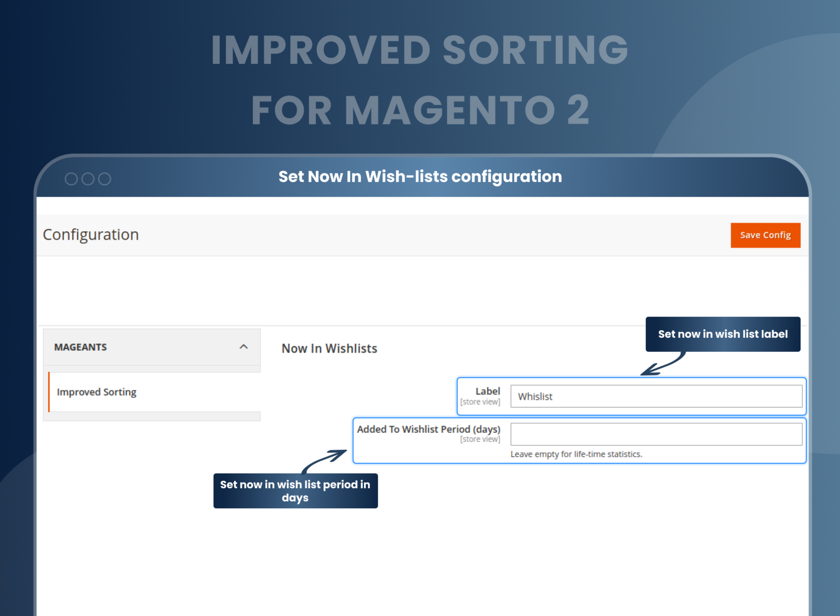Image resolution: width=840 pixels, height=616 pixels.
Task: Click the store view label under Label
Action: [x=481, y=402]
